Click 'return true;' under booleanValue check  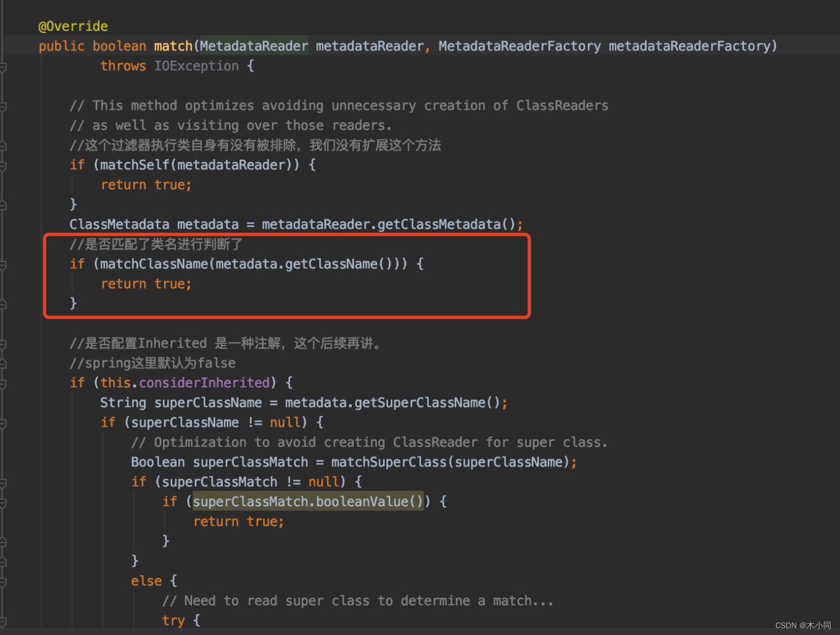point(239,521)
